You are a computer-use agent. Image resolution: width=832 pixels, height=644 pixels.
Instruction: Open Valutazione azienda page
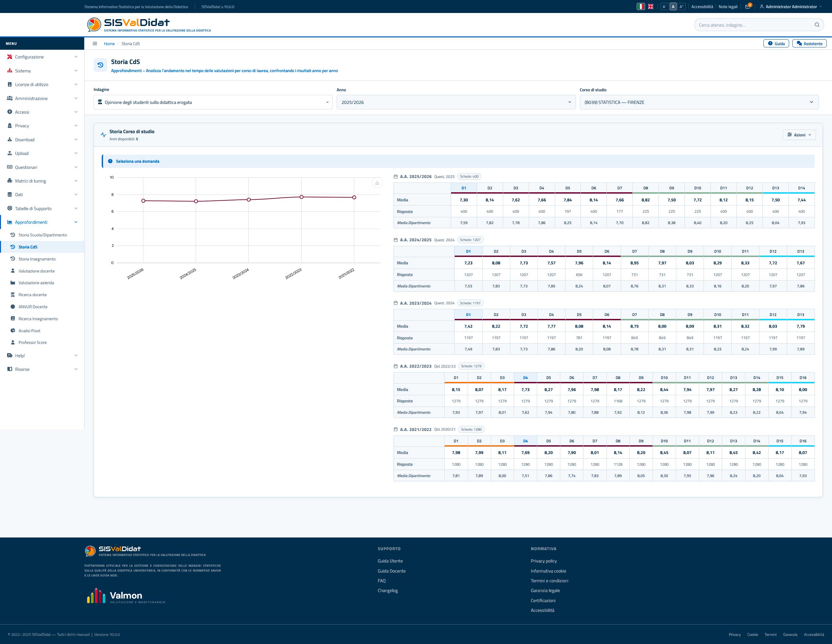pyautogui.click(x=42, y=283)
